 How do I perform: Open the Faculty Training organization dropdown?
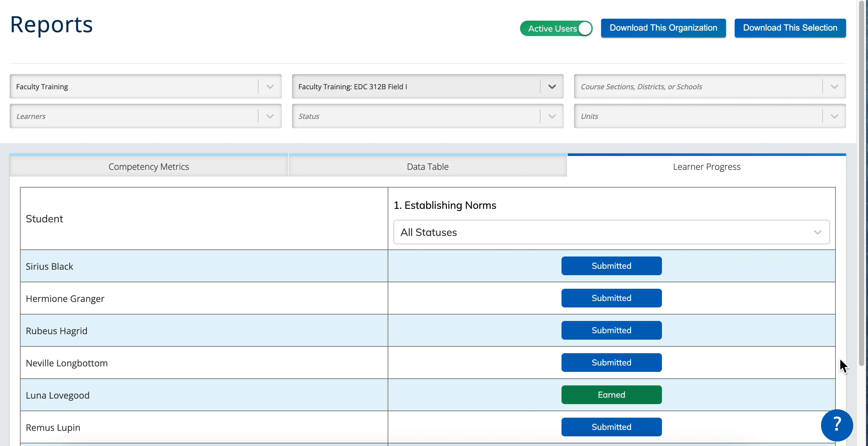click(146, 86)
